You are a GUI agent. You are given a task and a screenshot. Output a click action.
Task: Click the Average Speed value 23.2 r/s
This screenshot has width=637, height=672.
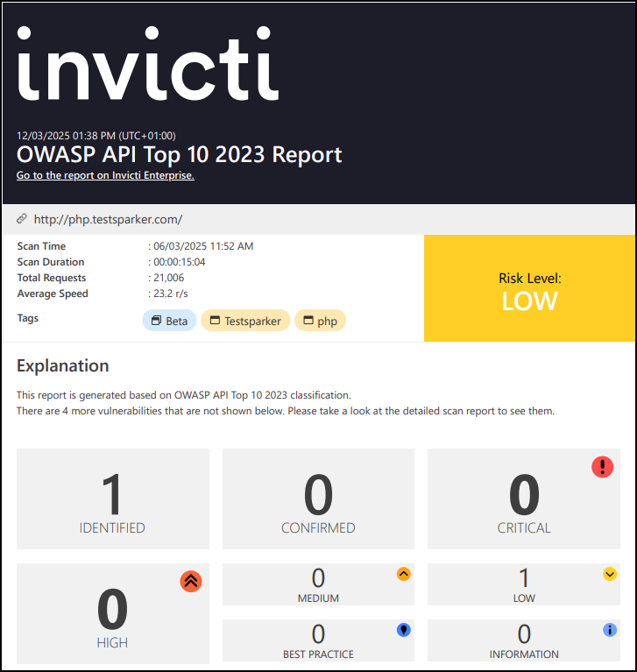point(171,294)
